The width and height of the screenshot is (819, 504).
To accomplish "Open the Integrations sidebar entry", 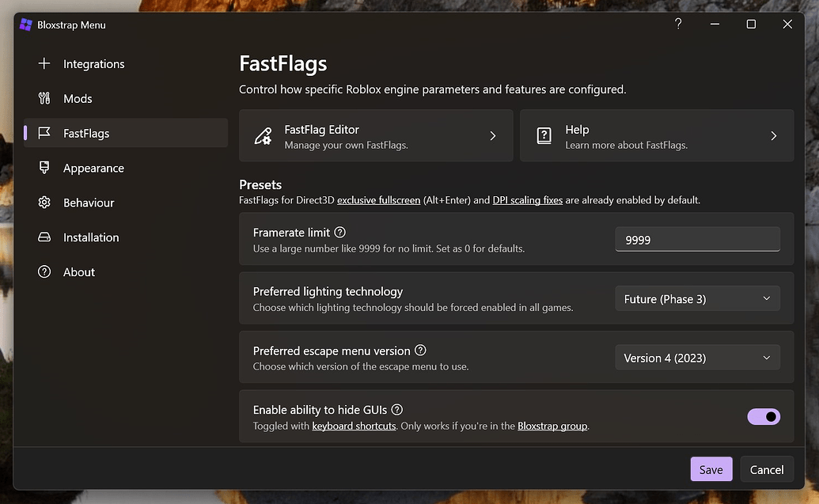I will pyautogui.click(x=93, y=63).
